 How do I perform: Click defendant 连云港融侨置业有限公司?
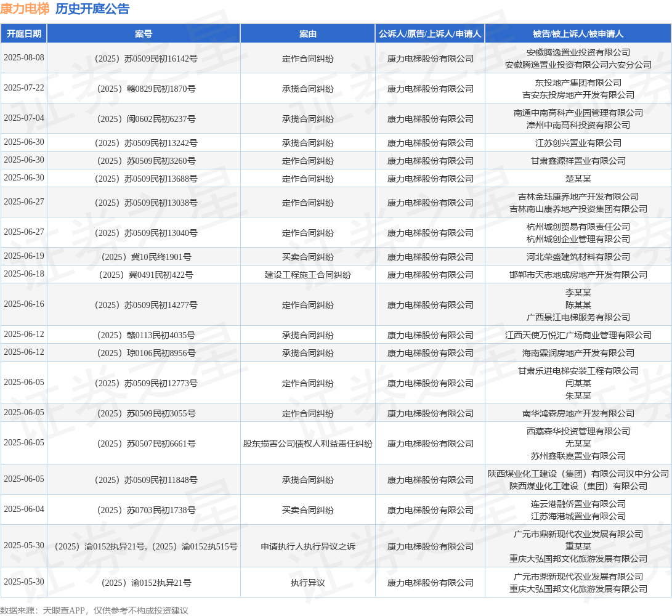[578, 504]
